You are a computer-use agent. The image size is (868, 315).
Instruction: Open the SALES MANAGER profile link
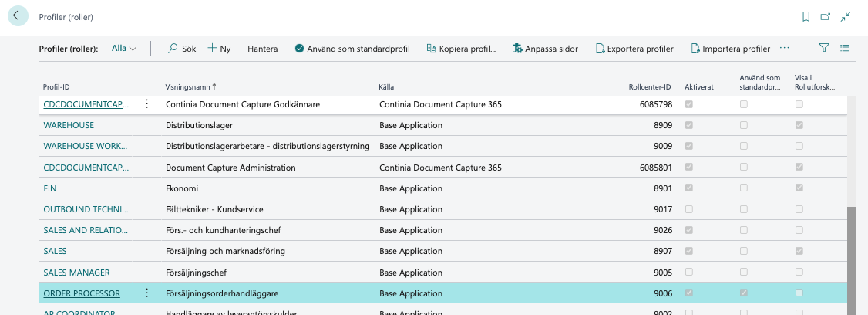(x=76, y=273)
